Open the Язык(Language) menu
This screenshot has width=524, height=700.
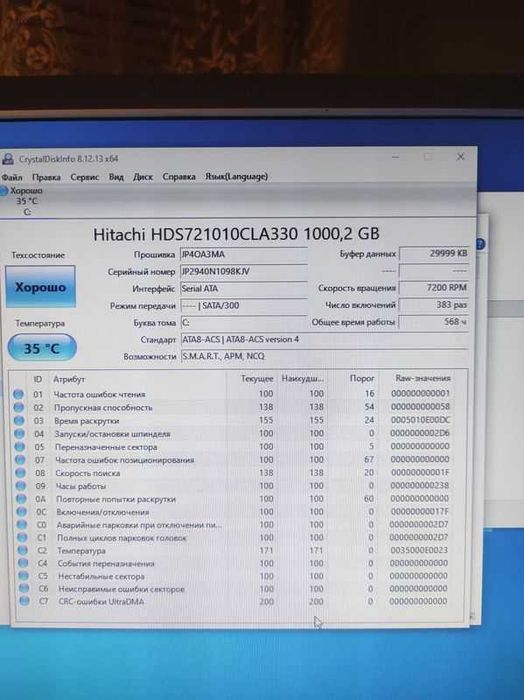coord(237,176)
